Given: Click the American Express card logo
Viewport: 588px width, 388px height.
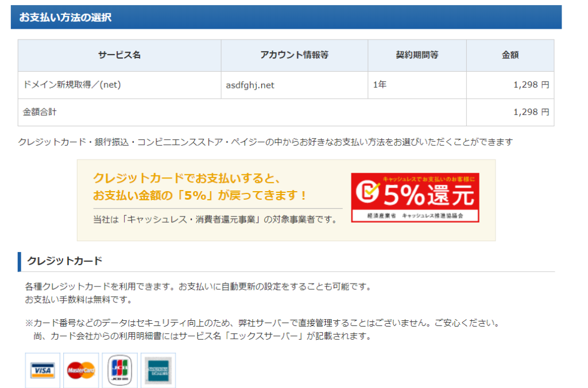Looking at the screenshot, I should [x=158, y=370].
